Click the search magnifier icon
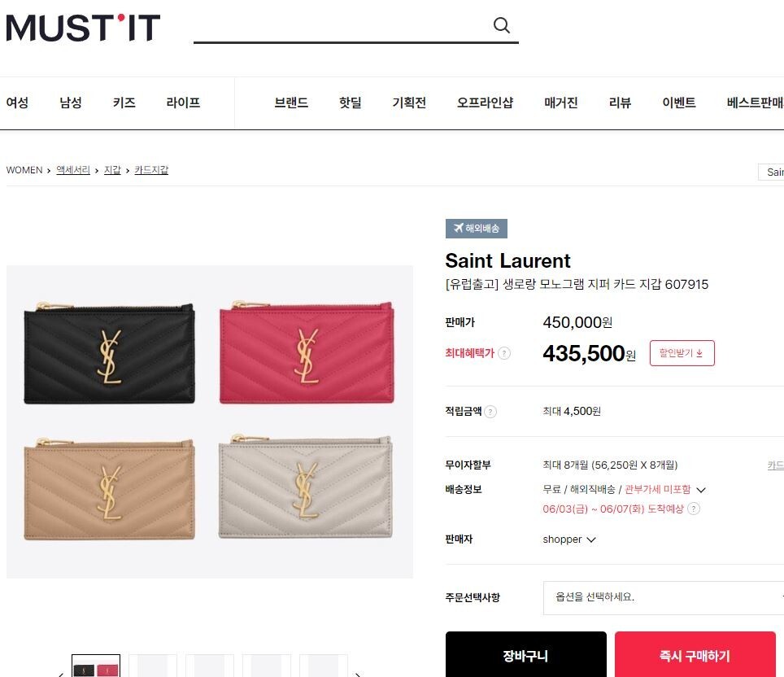Screen dimensions: 784x677 pos(502,25)
